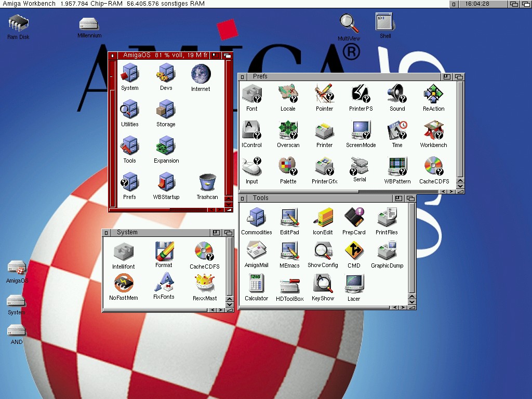The width and height of the screenshot is (532, 399).
Task: Select the FixFonts icon
Action: coord(164,283)
